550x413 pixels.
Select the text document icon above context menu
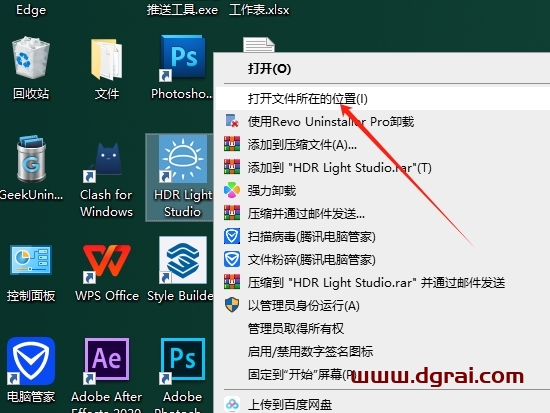(x=259, y=45)
